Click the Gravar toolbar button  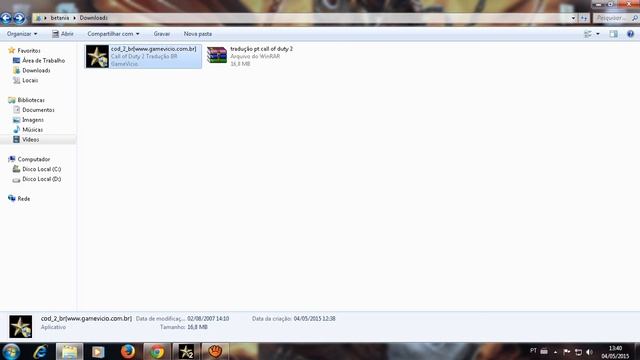[x=162, y=34]
